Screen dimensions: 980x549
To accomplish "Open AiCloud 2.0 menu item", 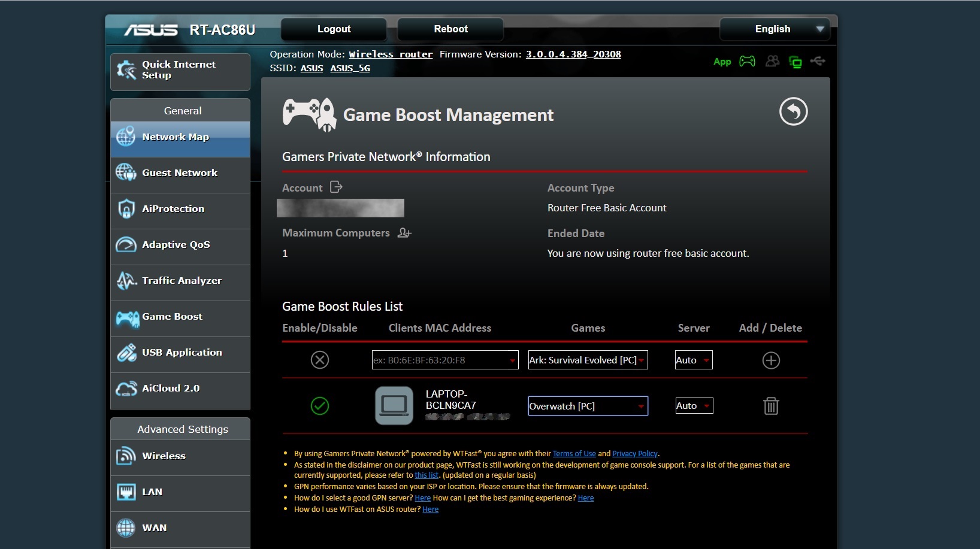I will [x=180, y=390].
